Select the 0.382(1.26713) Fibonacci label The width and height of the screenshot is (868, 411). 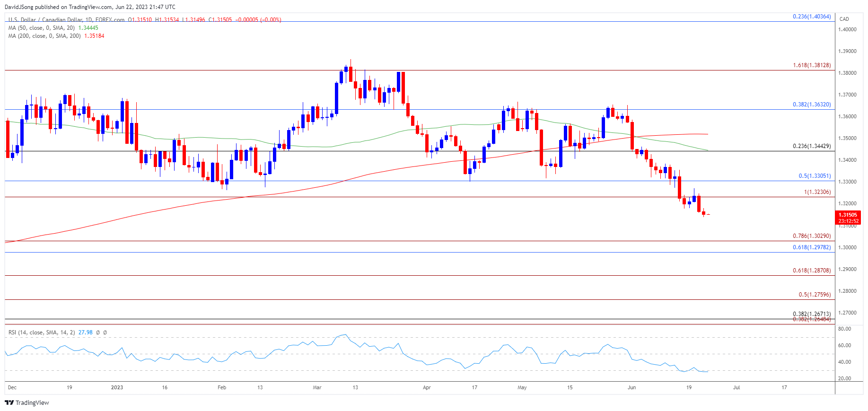[x=812, y=314]
